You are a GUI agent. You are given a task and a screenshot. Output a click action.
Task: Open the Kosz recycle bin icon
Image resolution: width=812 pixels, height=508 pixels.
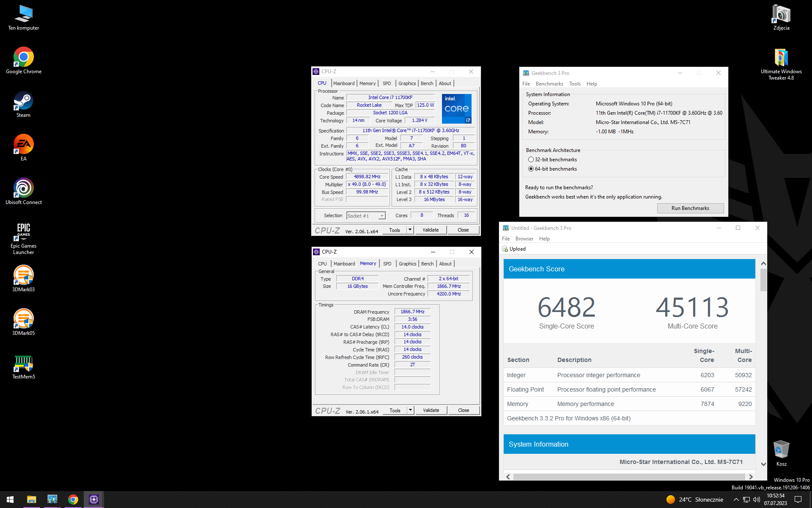point(781,453)
